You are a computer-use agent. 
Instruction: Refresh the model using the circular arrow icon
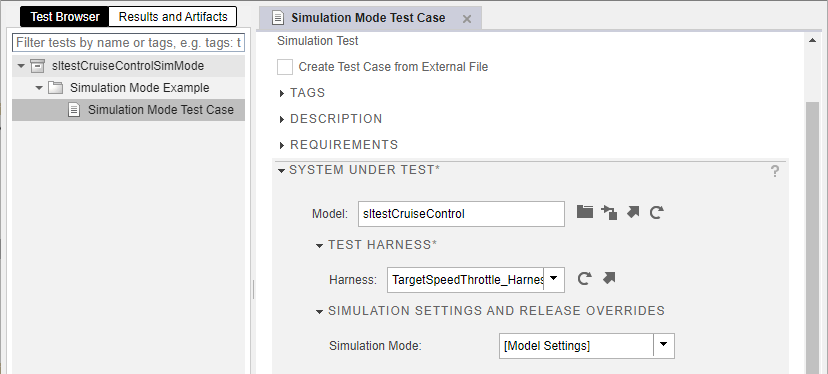[x=656, y=212]
